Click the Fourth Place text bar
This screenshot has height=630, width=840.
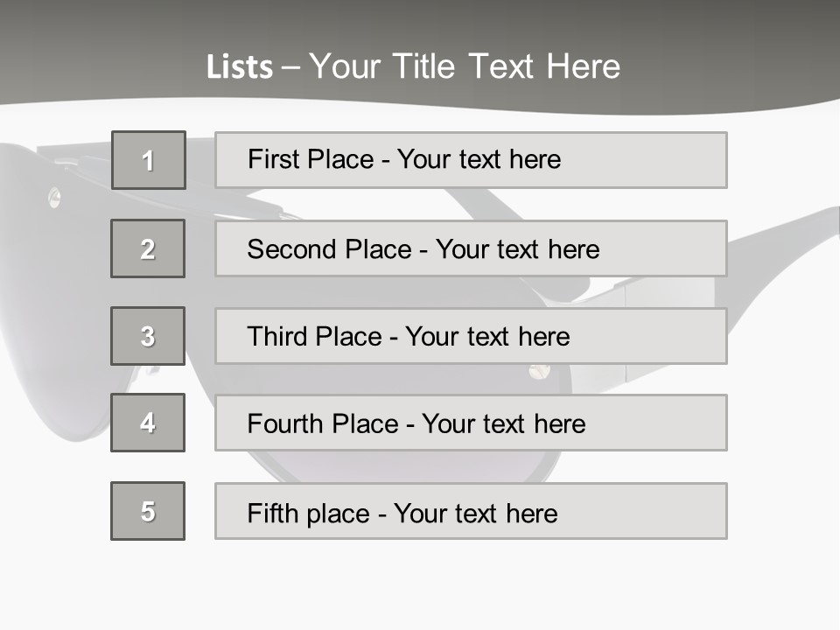[471, 423]
